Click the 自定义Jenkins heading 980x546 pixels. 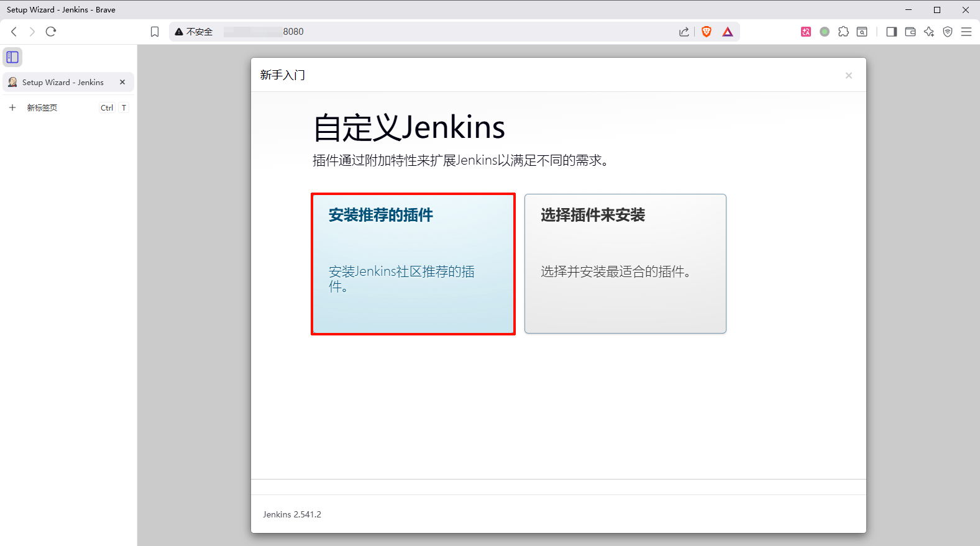(x=409, y=127)
